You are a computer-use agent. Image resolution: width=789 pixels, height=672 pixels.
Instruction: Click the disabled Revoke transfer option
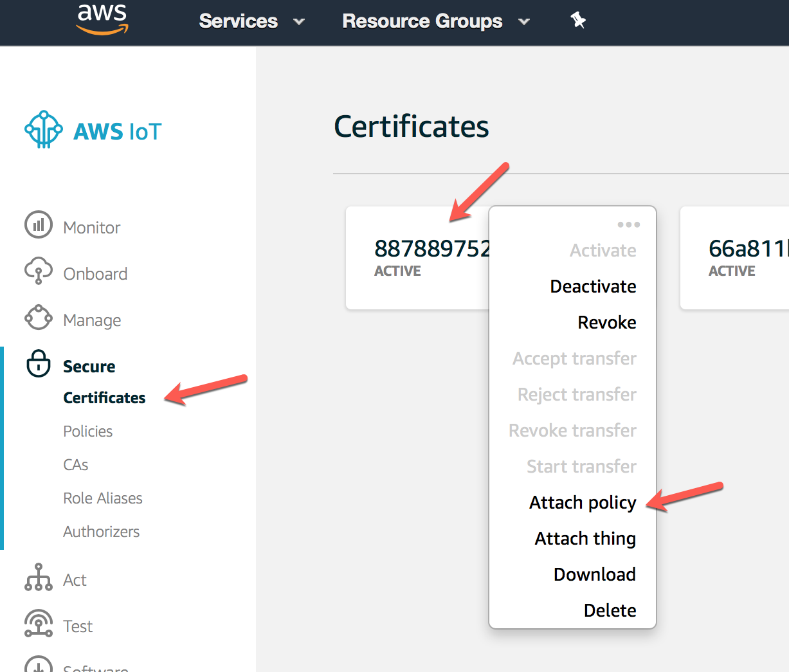pyautogui.click(x=572, y=430)
